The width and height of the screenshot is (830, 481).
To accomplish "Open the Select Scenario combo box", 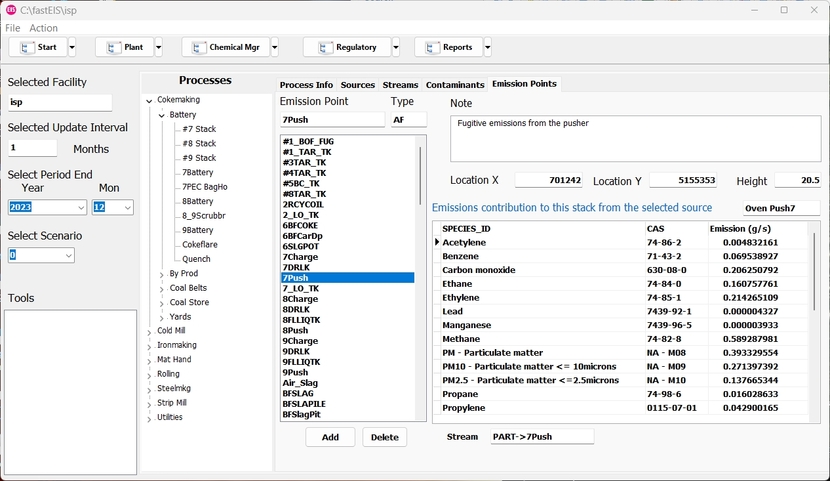I will pyautogui.click(x=68, y=256).
